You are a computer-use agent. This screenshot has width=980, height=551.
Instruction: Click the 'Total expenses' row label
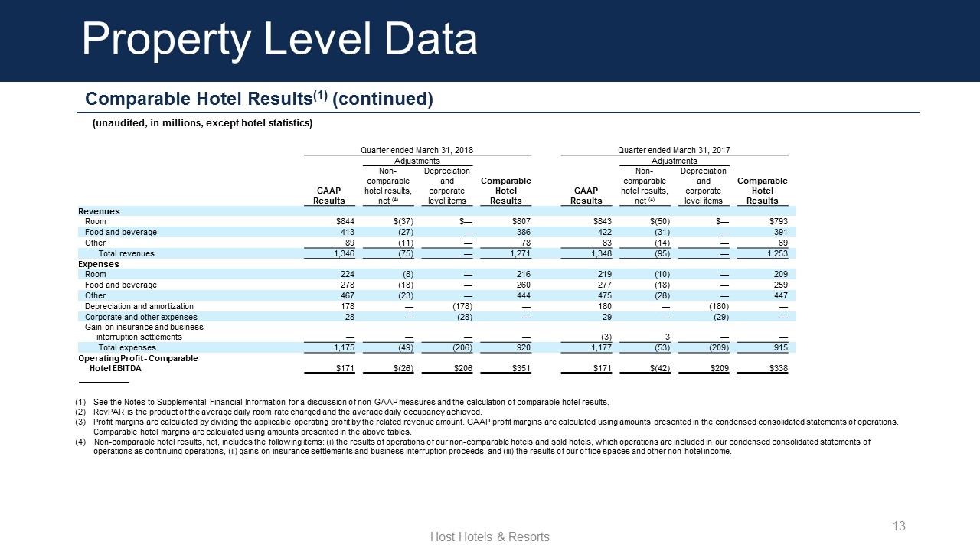click(x=127, y=347)
